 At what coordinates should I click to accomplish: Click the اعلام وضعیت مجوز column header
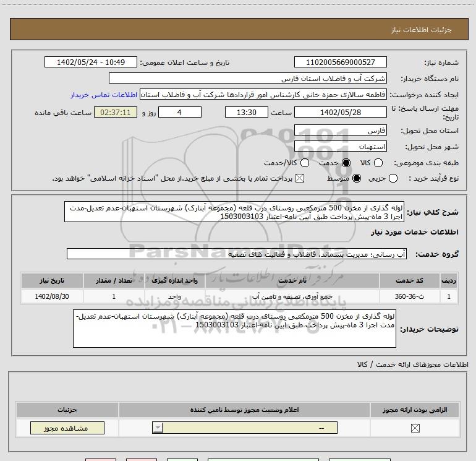pos(244,410)
